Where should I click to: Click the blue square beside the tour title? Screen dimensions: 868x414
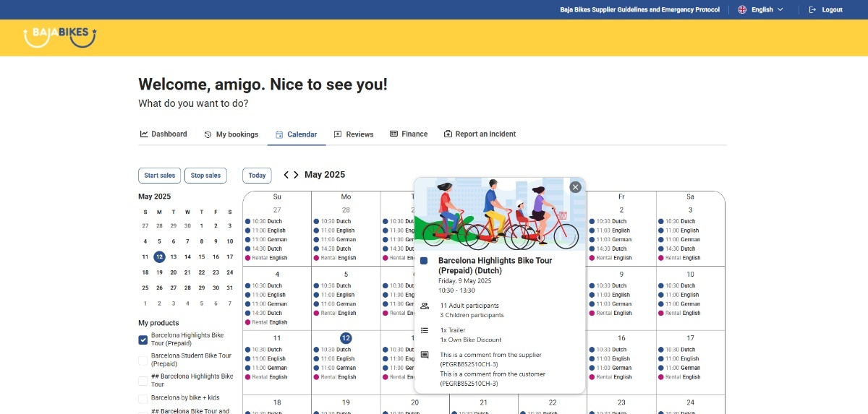(x=424, y=261)
